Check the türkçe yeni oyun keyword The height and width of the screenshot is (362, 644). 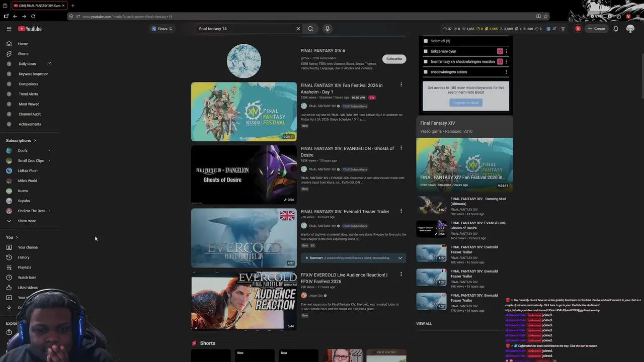pyautogui.click(x=426, y=51)
